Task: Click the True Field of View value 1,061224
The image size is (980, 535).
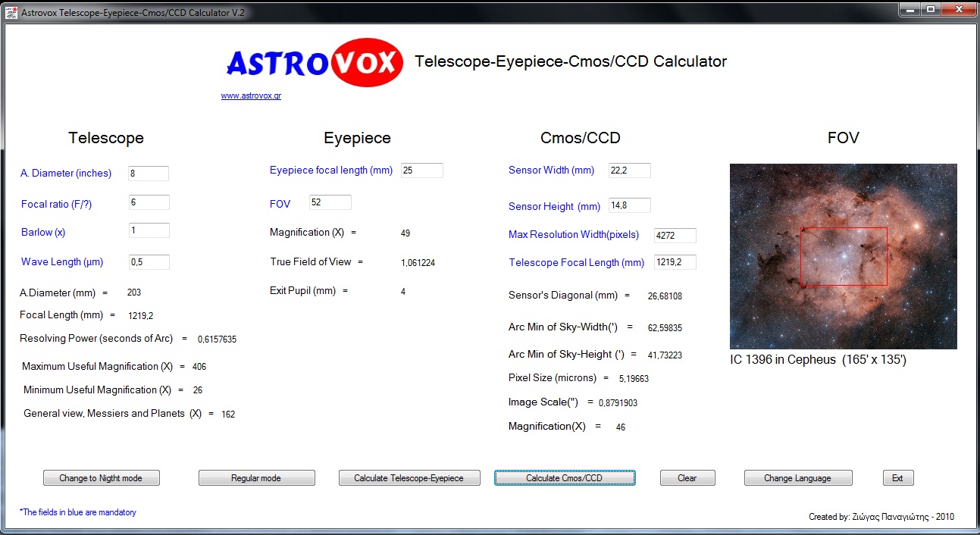Action: [418, 263]
